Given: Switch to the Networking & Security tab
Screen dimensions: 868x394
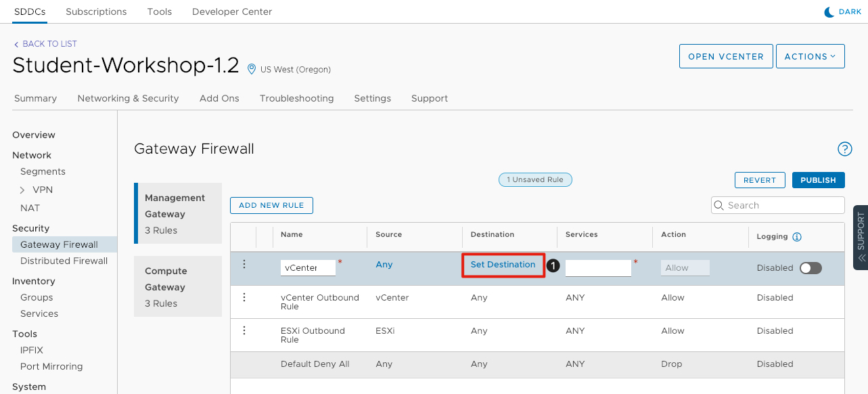Looking at the screenshot, I should click(x=128, y=98).
